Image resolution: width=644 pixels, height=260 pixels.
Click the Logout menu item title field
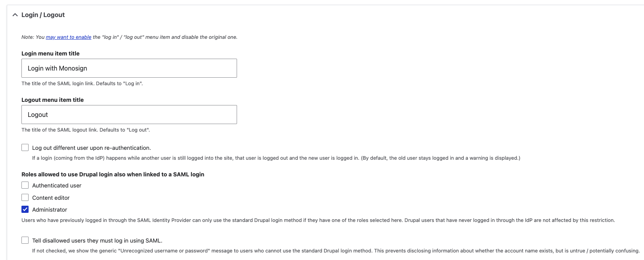click(129, 114)
